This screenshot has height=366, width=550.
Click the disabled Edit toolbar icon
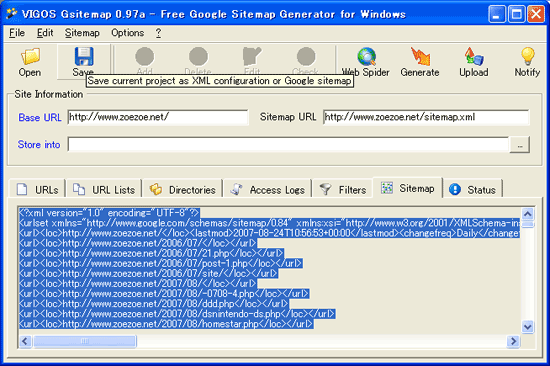pyautogui.click(x=252, y=56)
